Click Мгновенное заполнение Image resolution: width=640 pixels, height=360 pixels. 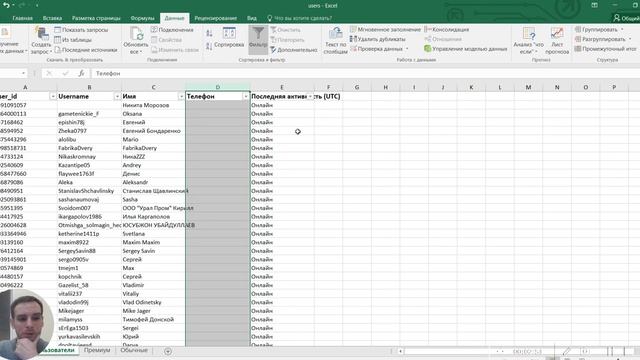coord(385,29)
